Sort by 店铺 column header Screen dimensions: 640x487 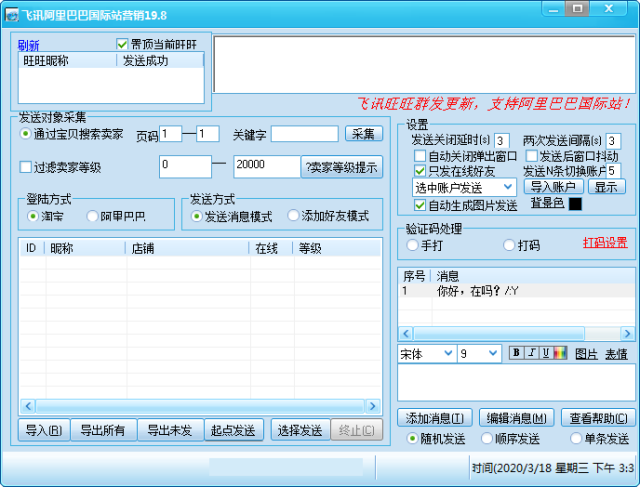click(187, 248)
